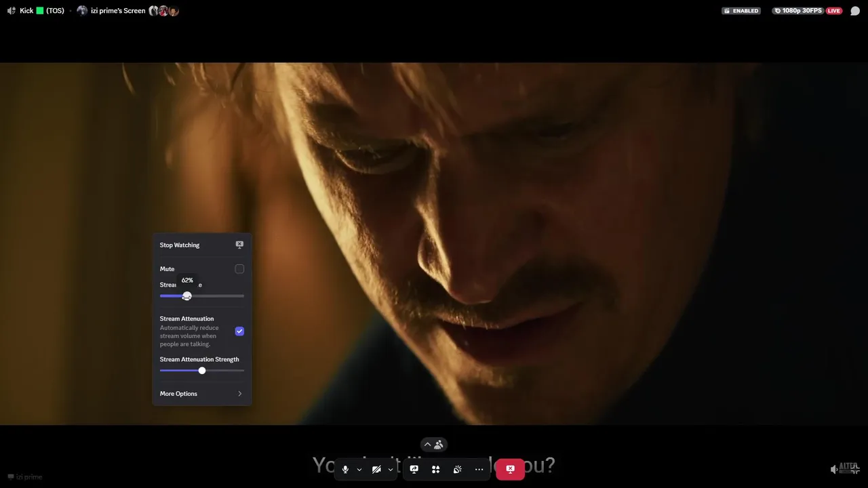The width and height of the screenshot is (868, 488).
Task: Toggle the Mute checkbox
Action: pos(239,269)
